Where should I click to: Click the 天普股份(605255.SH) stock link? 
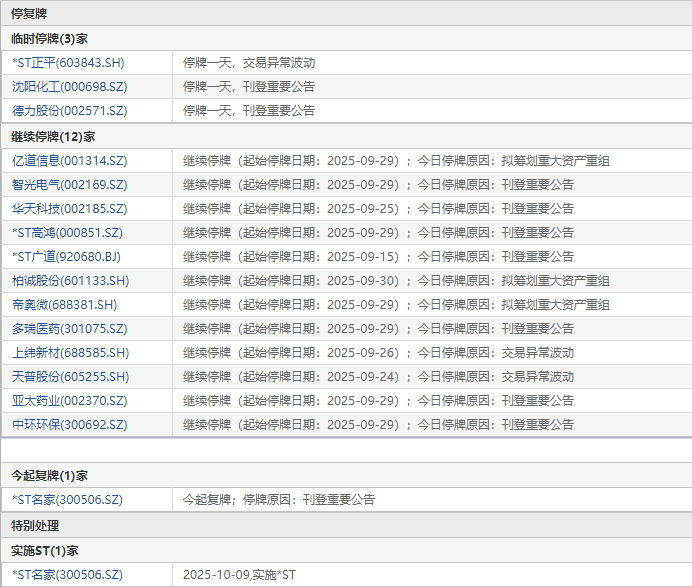click(x=70, y=377)
